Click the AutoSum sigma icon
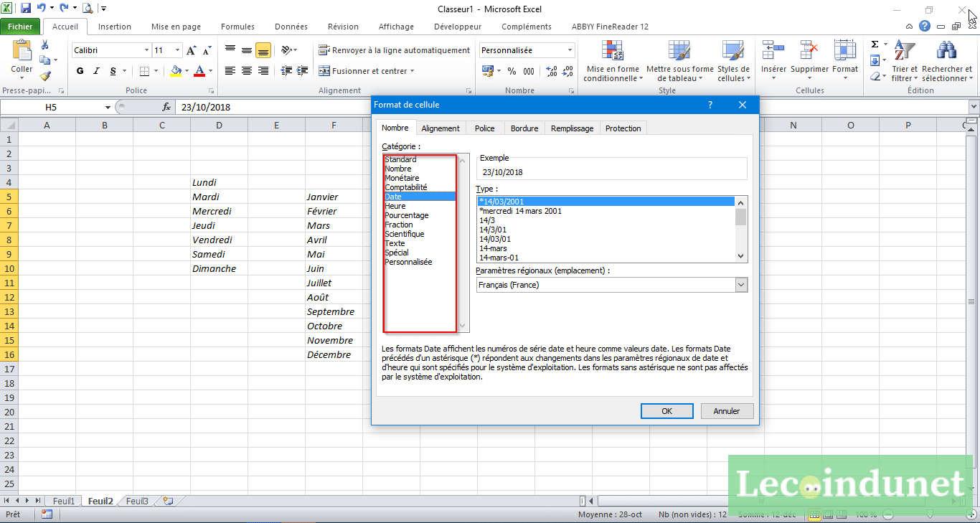980x523 pixels. pos(875,44)
